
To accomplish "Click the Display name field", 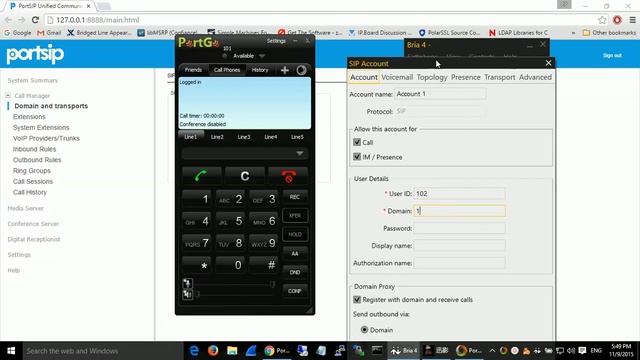I will [x=459, y=246].
